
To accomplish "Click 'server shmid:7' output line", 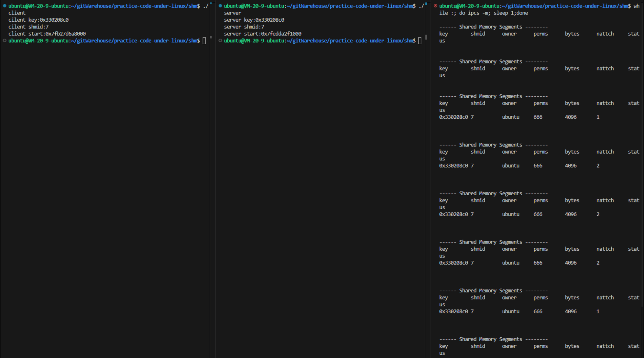I will click(x=244, y=27).
